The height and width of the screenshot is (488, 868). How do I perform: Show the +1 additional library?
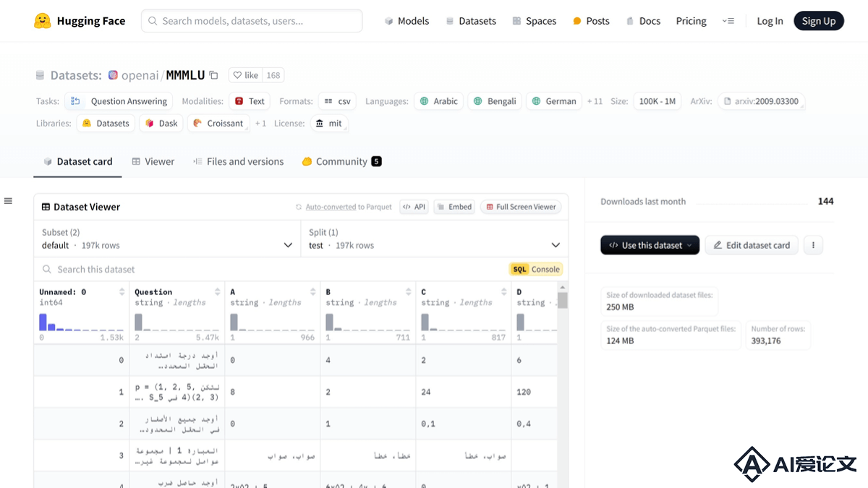click(x=260, y=124)
